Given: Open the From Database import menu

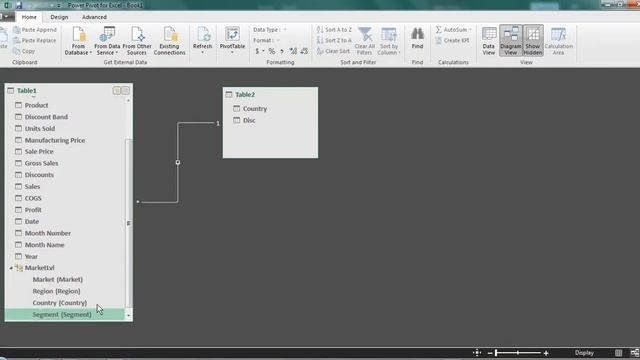Looking at the screenshot, I should pyautogui.click(x=78, y=41).
